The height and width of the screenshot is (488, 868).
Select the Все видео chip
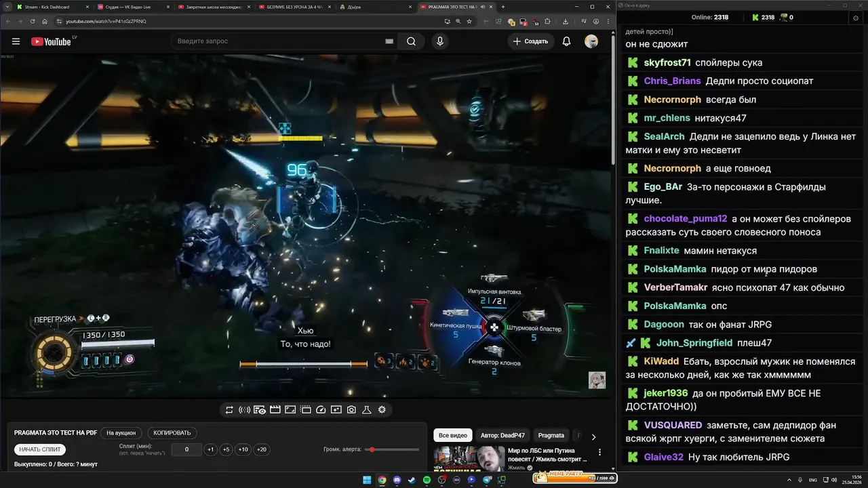pos(452,436)
